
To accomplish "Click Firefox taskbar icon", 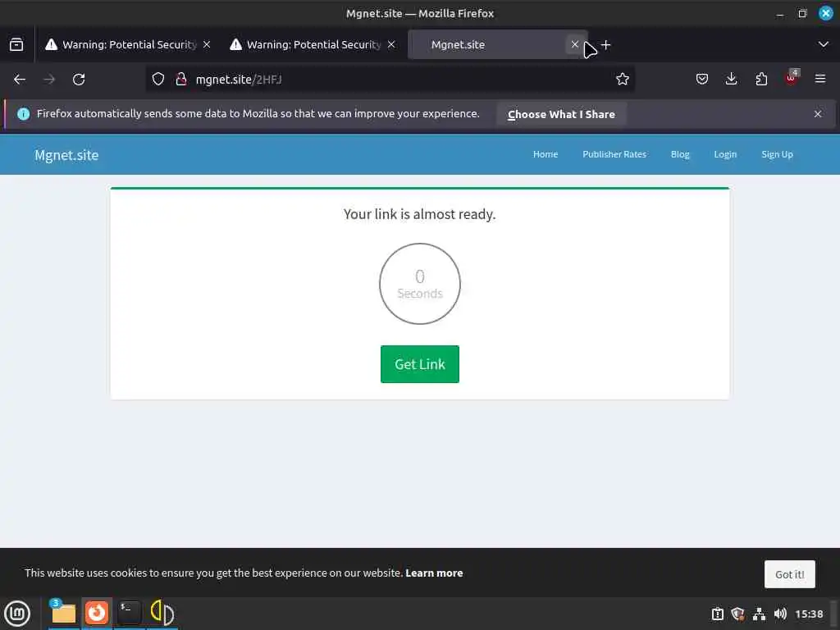I will tap(97, 613).
